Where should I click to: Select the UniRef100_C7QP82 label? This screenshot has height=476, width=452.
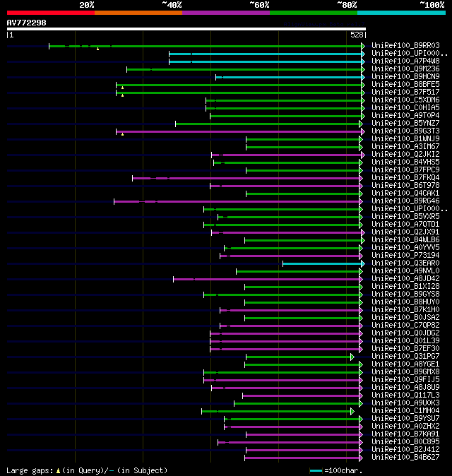[405, 325]
